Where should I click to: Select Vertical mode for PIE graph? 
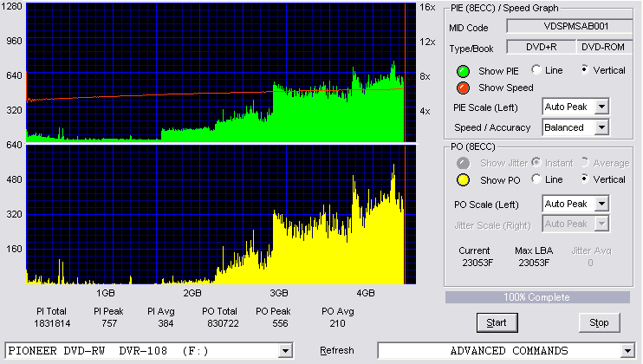585,69
